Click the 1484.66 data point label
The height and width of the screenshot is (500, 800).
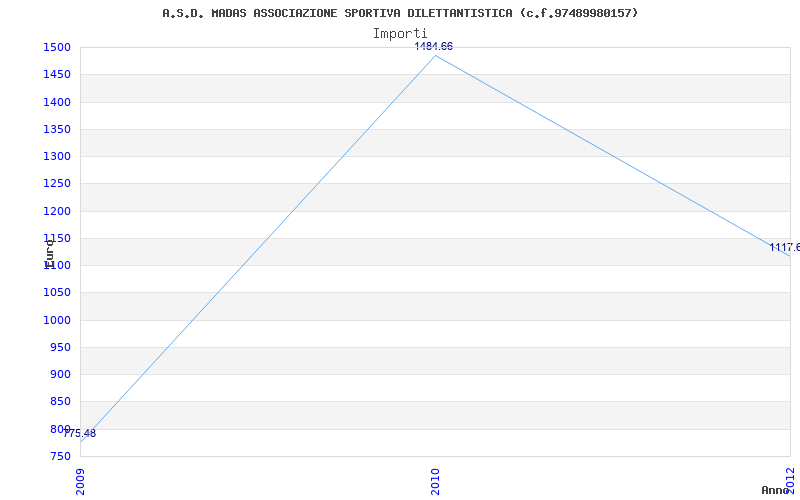434,46
